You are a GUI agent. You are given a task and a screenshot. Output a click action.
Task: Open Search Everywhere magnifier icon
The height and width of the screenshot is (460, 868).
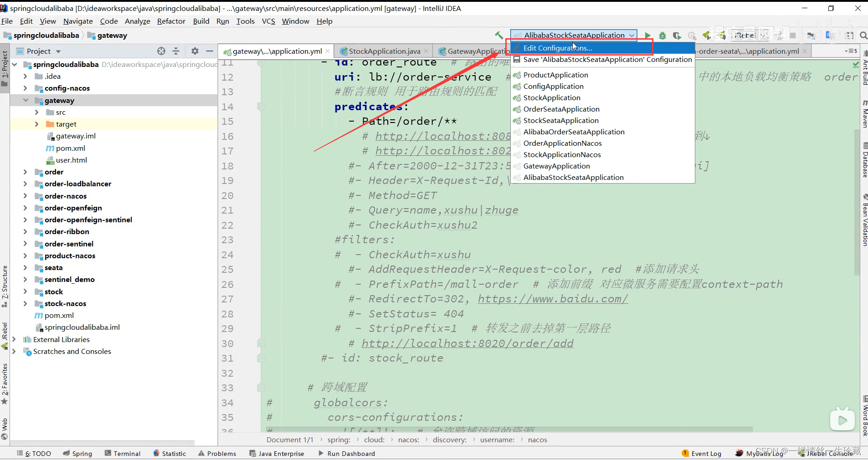pyautogui.click(x=863, y=36)
